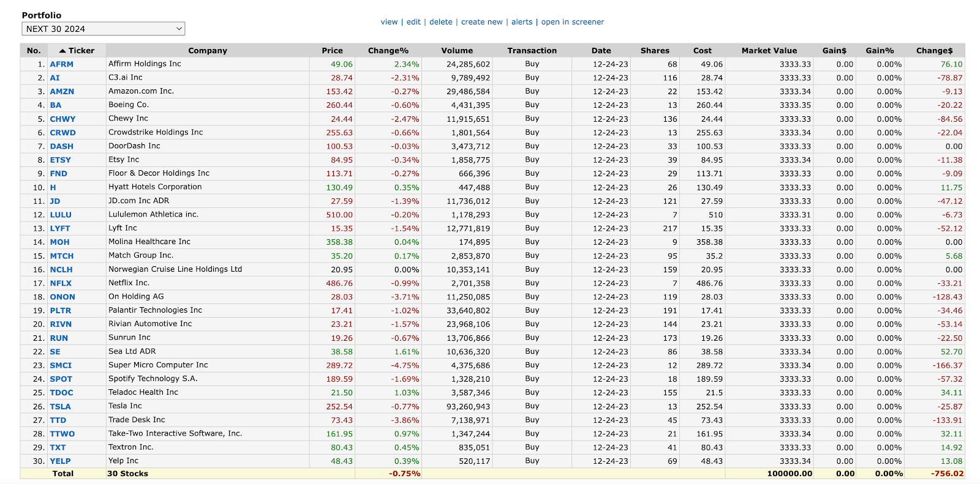The image size is (980, 484).
Task: Sort by Market Value column header
Action: point(769,51)
